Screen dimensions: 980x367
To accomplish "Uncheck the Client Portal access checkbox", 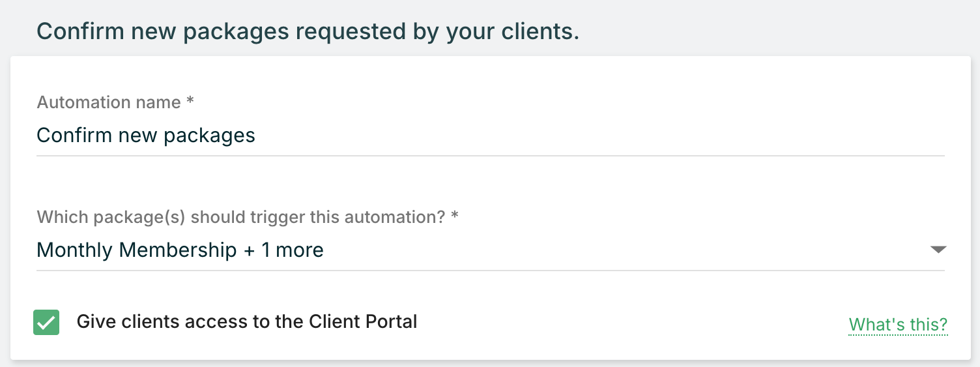I will pos(46,323).
